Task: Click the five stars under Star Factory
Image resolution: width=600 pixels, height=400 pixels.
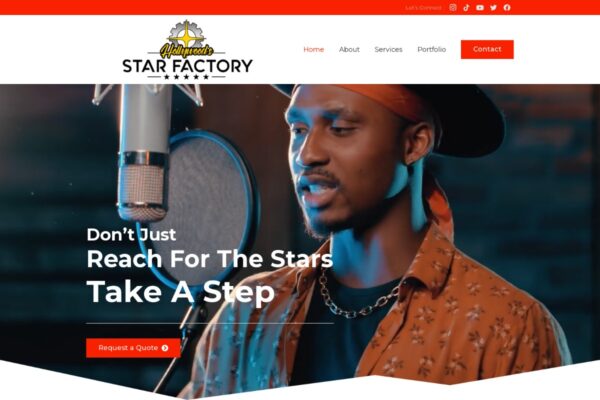Action: (x=186, y=77)
